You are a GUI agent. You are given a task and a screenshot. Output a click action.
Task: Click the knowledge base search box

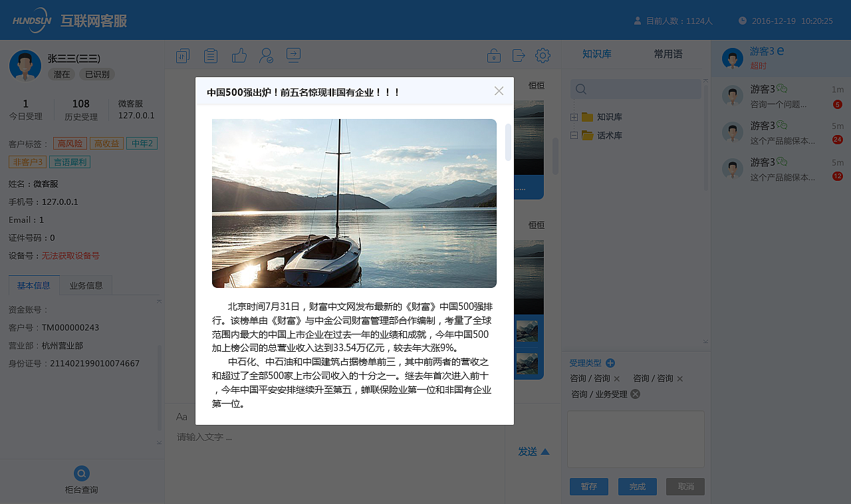pos(635,88)
